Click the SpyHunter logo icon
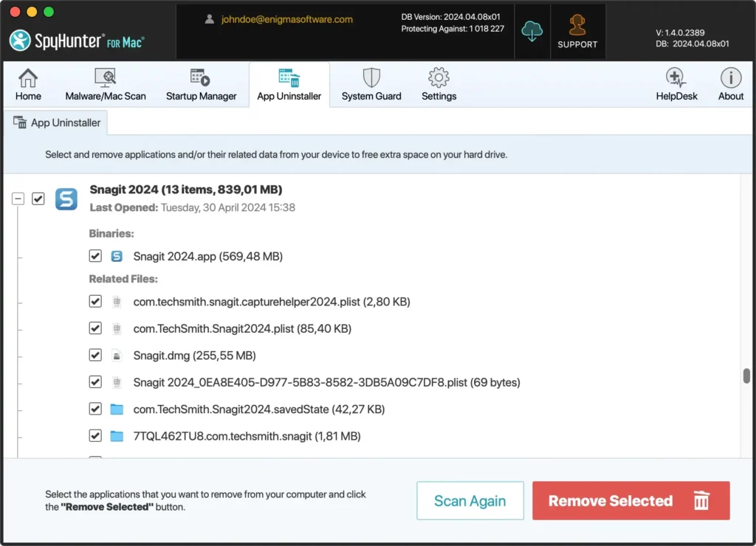 pos(20,41)
